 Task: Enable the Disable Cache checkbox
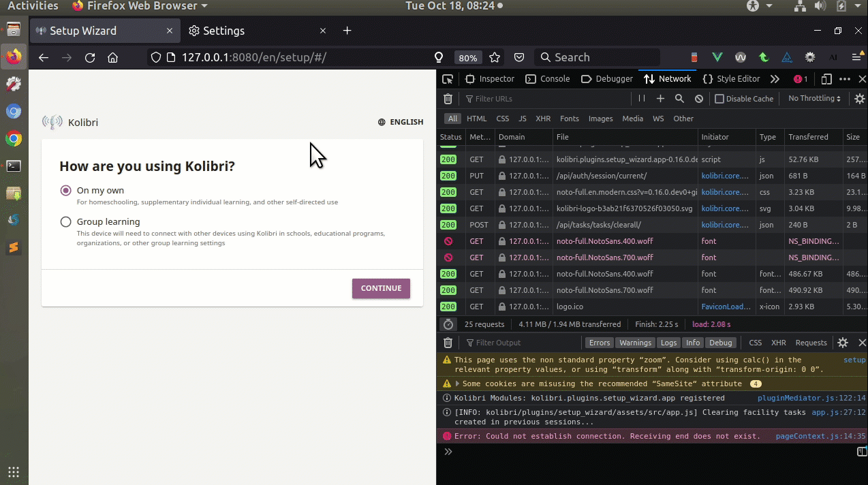tap(719, 99)
